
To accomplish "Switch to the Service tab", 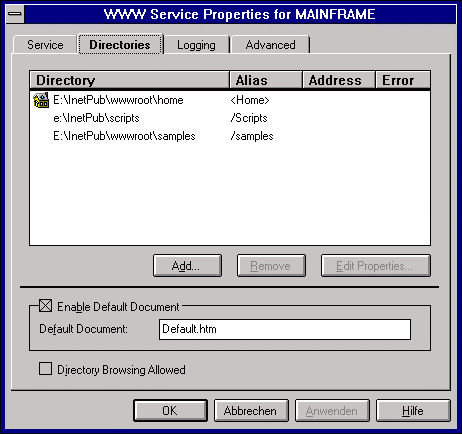I will (45, 45).
